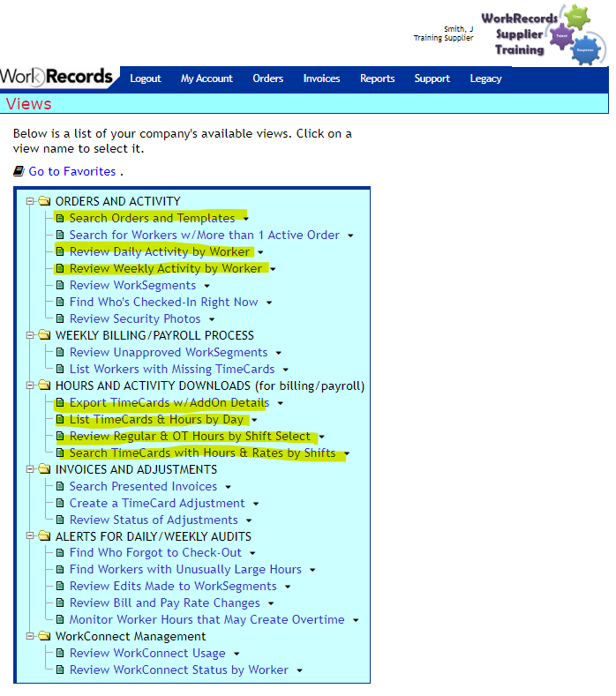Collapse the WEEKLY BILLING/PAYROLL PROCESS tree node
This screenshot has height=696, width=616.
(x=30, y=335)
